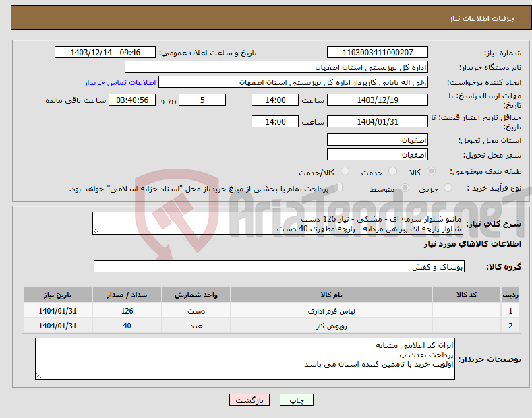The height and width of the screenshot is (418, 532).
Task: Select the خدمت radio button
Action: (x=392, y=171)
